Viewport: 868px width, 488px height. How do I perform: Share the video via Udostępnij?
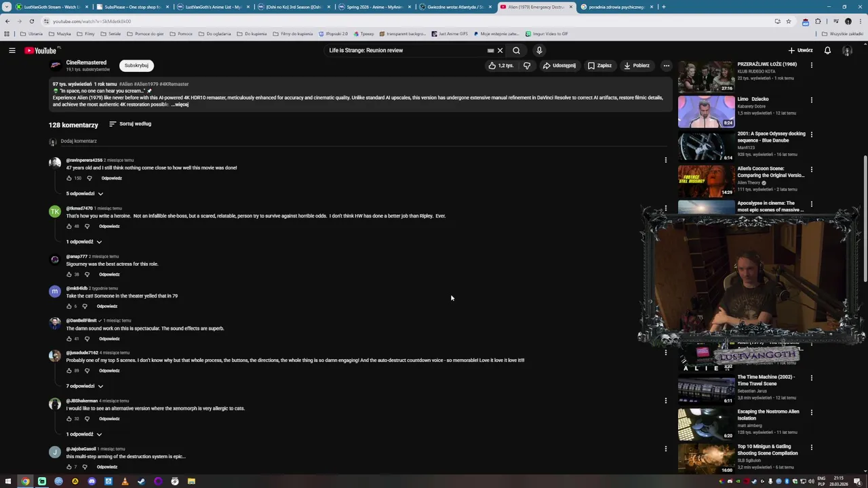click(x=559, y=66)
